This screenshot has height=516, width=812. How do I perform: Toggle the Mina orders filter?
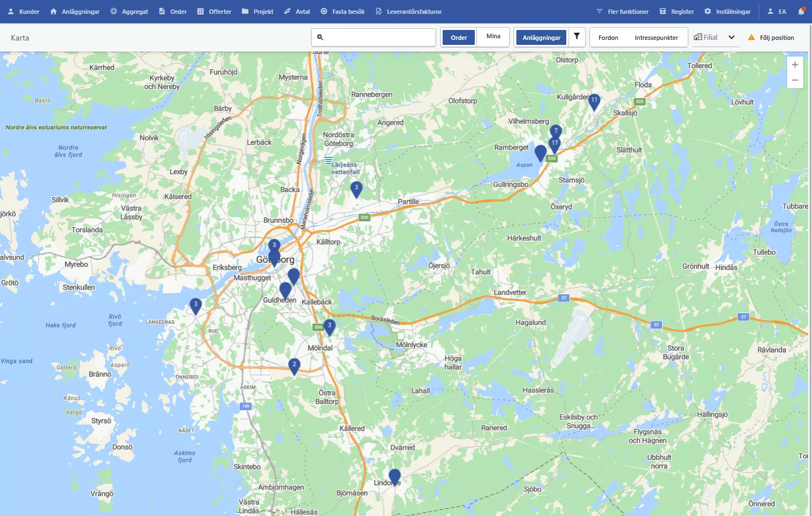pyautogui.click(x=493, y=37)
